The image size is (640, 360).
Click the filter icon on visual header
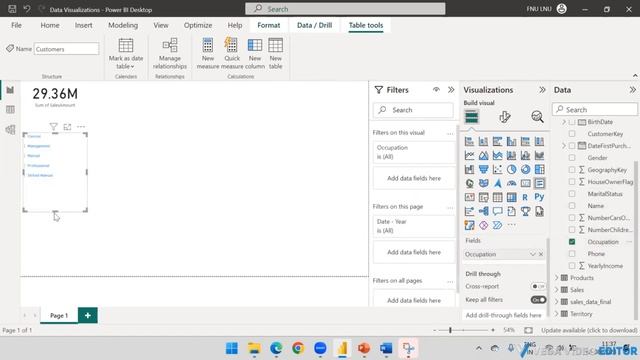[53, 127]
